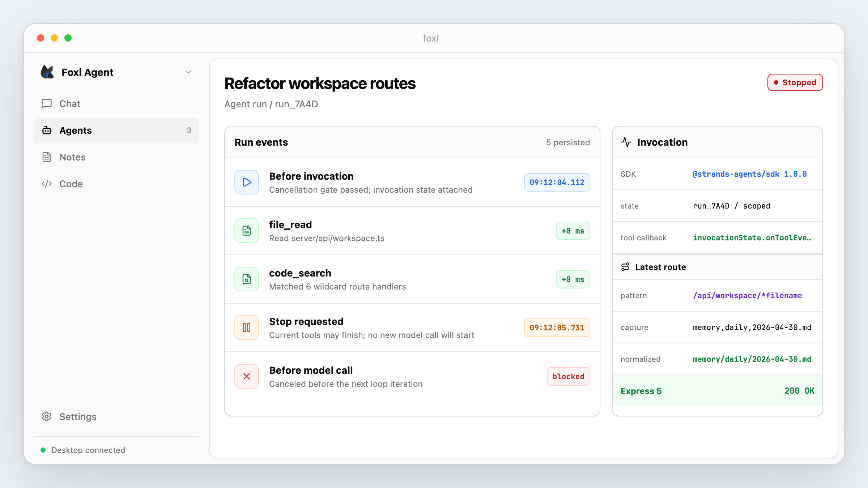
Task: Click the 200 OK status
Action: [x=799, y=391]
